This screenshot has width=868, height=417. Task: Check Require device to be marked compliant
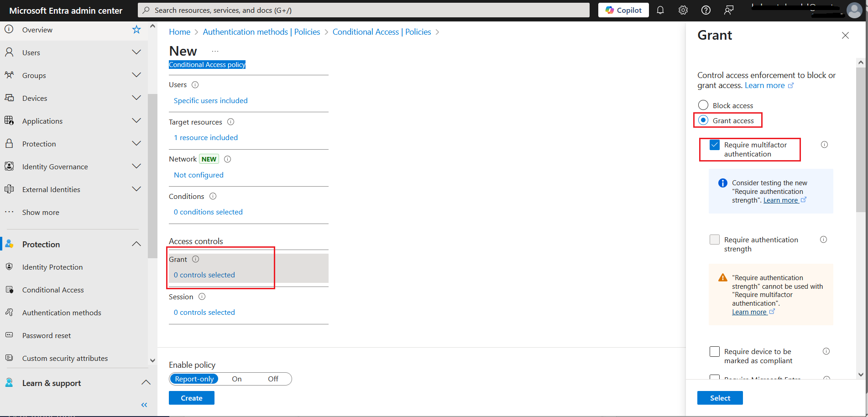click(715, 352)
